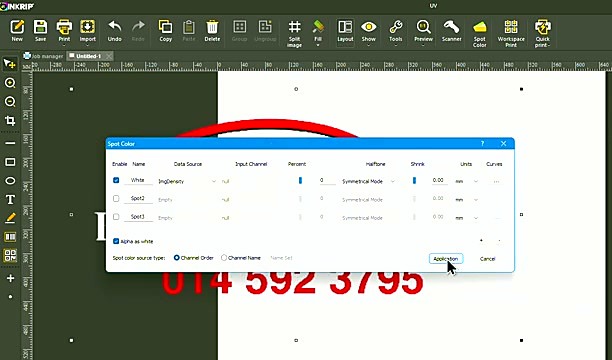Screen dimensions: 612x360
Task: Enable the Spot2 checkbox
Action: click(116, 198)
